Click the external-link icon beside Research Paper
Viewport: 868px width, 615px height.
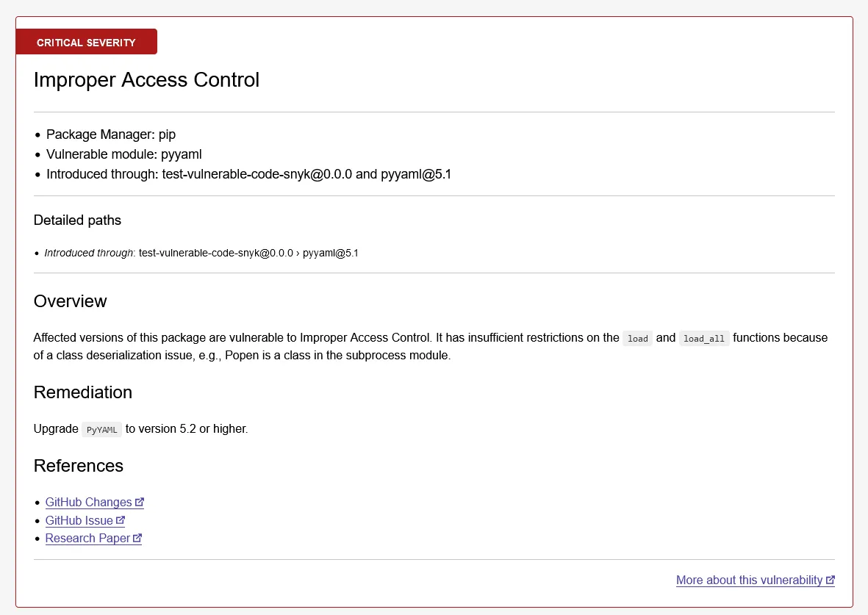pyautogui.click(x=137, y=538)
